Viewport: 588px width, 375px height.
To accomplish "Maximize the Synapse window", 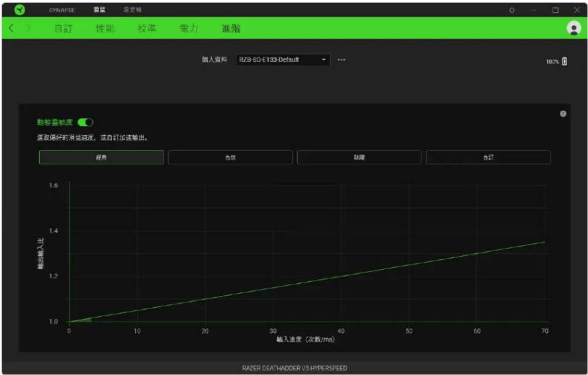I will tap(555, 10).
